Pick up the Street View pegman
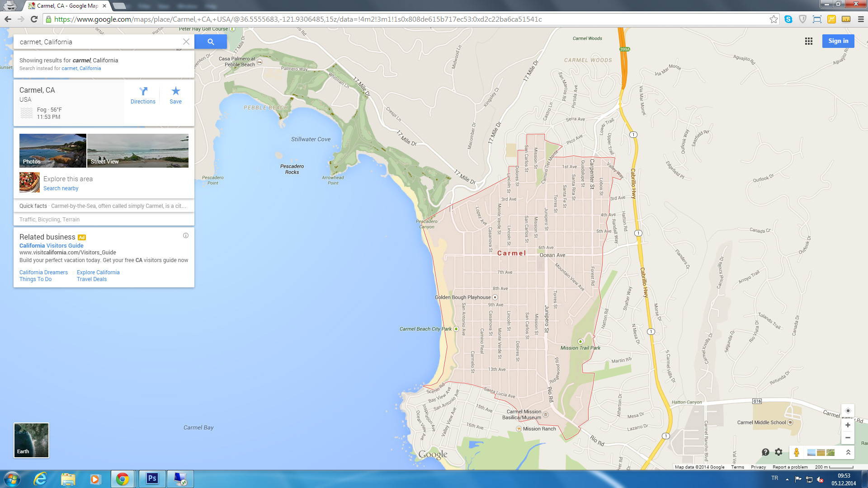 click(797, 452)
